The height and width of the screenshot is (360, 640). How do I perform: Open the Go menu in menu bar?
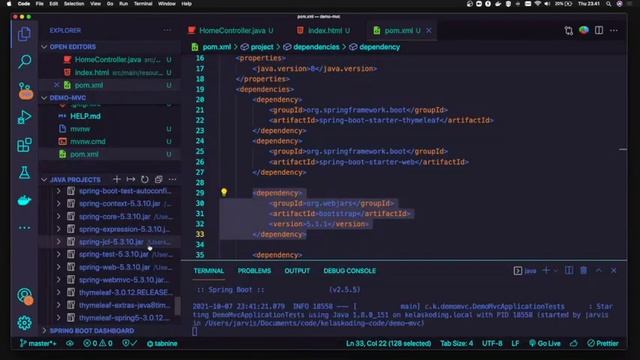[x=110, y=4]
